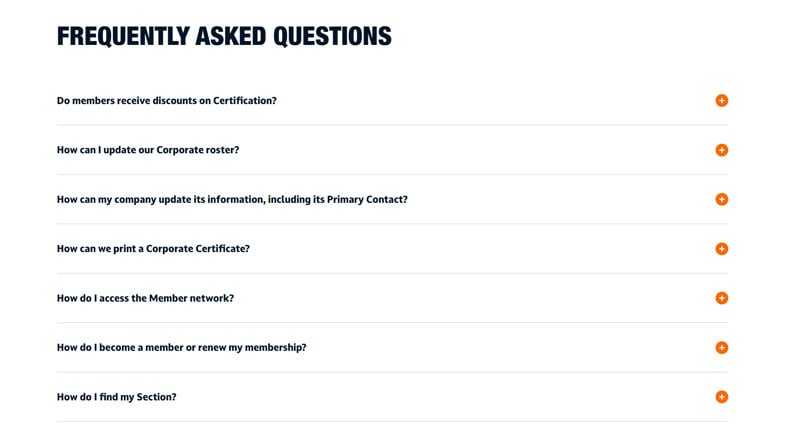Screen dimensions: 800x428
Task: Click the "Frequently Asked Questions" heading
Action: point(224,36)
